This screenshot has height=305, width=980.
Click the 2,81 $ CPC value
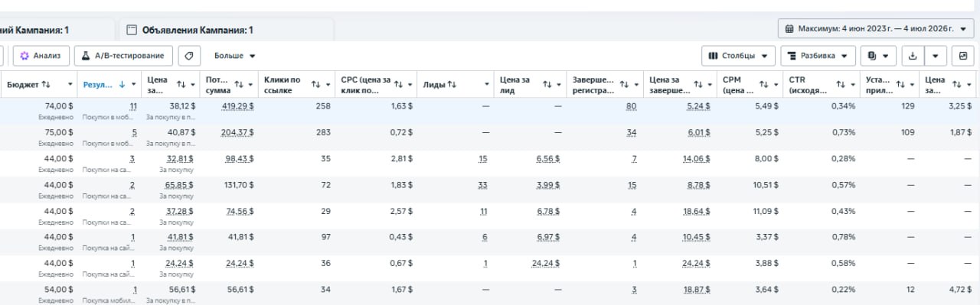(x=403, y=158)
